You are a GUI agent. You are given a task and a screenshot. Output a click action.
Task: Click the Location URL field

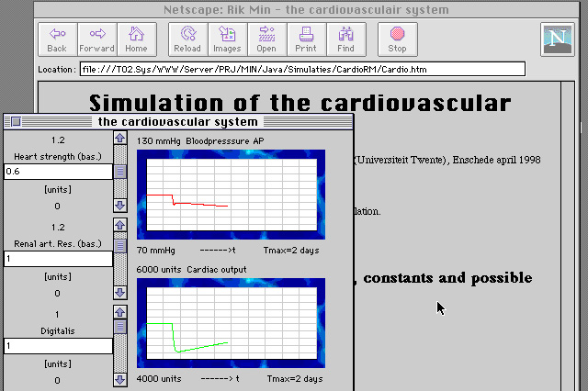pyautogui.click(x=302, y=69)
